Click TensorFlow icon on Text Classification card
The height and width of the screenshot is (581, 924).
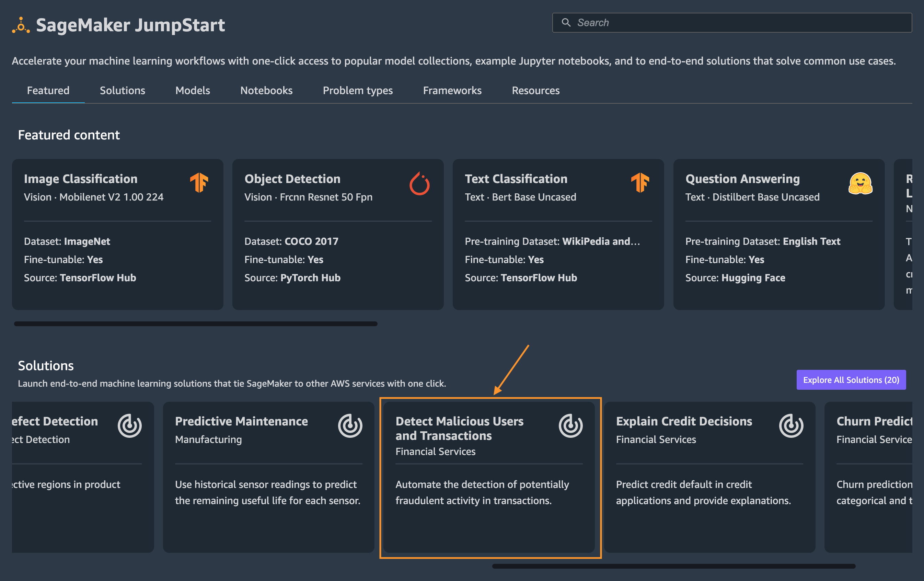[640, 182]
